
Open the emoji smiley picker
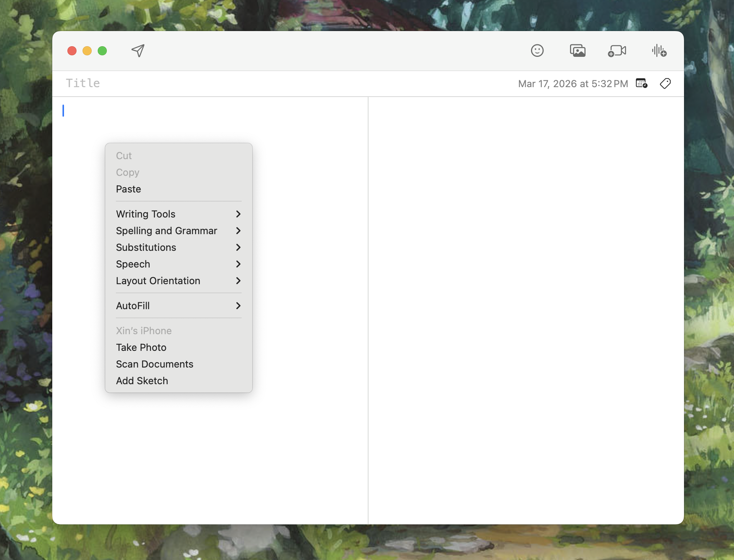537,50
